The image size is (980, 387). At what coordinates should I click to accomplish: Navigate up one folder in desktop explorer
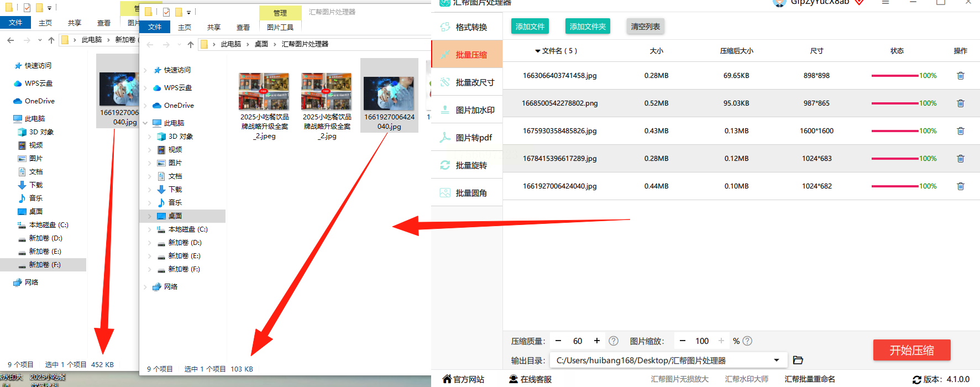point(191,44)
